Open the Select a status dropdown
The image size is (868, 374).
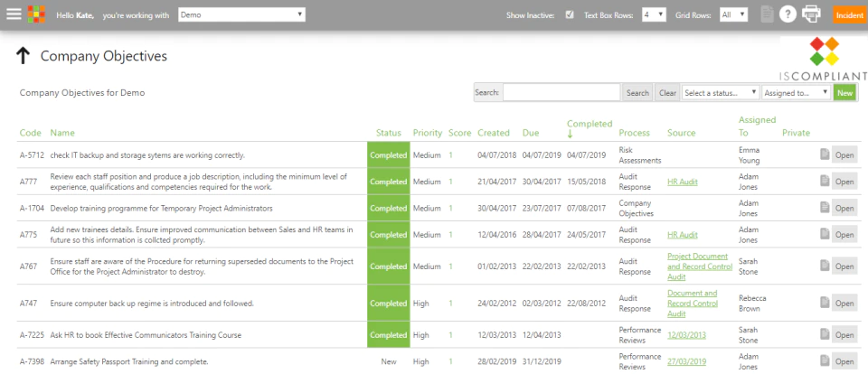[x=721, y=93]
